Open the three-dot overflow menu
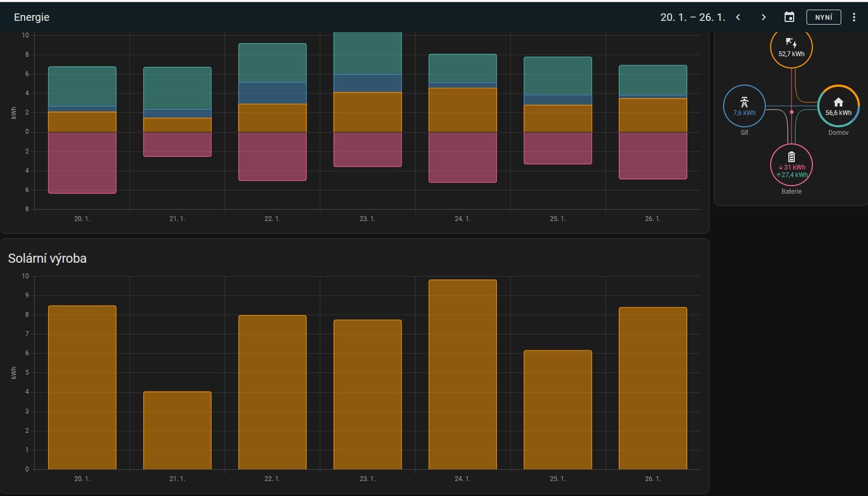868x496 pixels. [854, 17]
